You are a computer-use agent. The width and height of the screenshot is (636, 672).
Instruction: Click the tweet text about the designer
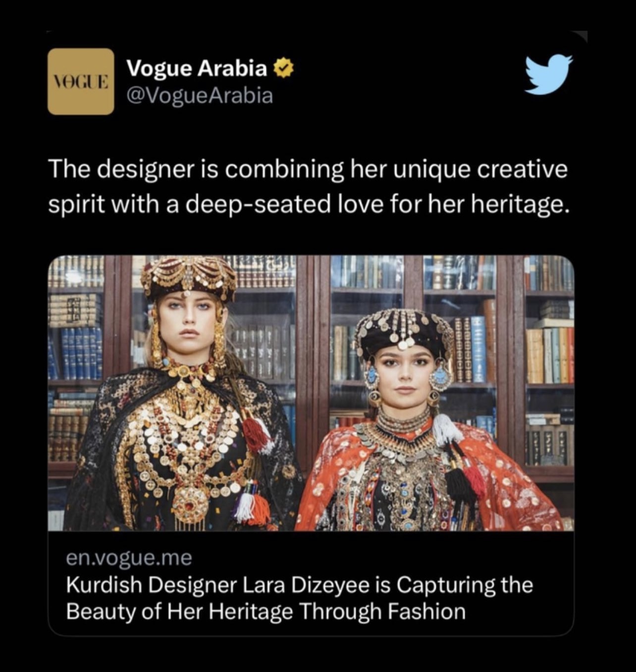click(307, 186)
